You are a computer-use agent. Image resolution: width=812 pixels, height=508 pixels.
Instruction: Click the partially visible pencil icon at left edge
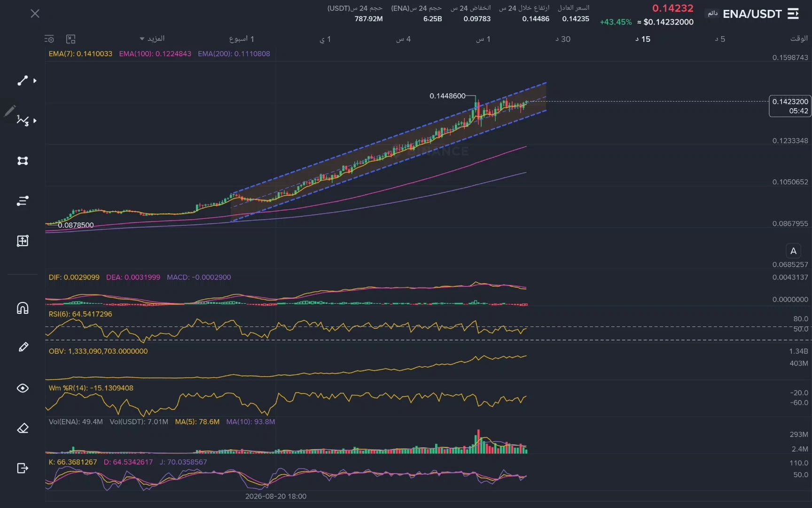pos(9,111)
